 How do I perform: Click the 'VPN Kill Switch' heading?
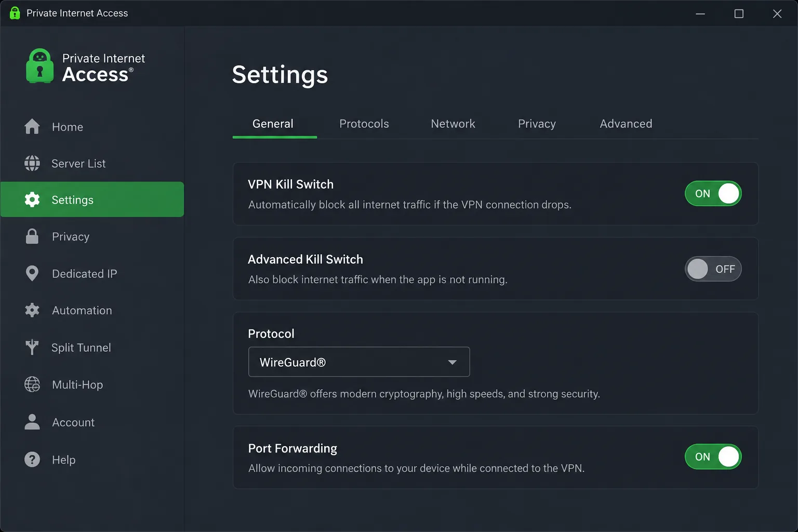click(x=291, y=184)
